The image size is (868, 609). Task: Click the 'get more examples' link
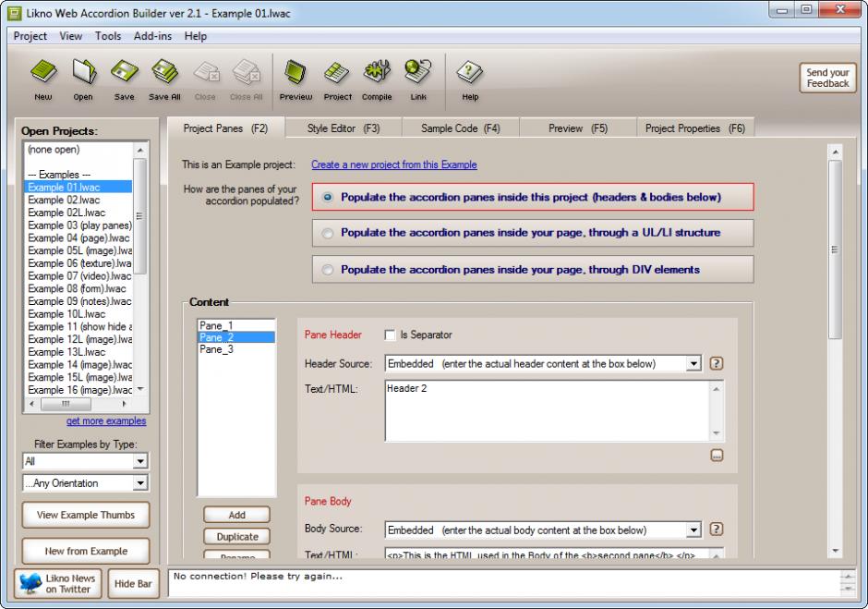click(106, 421)
